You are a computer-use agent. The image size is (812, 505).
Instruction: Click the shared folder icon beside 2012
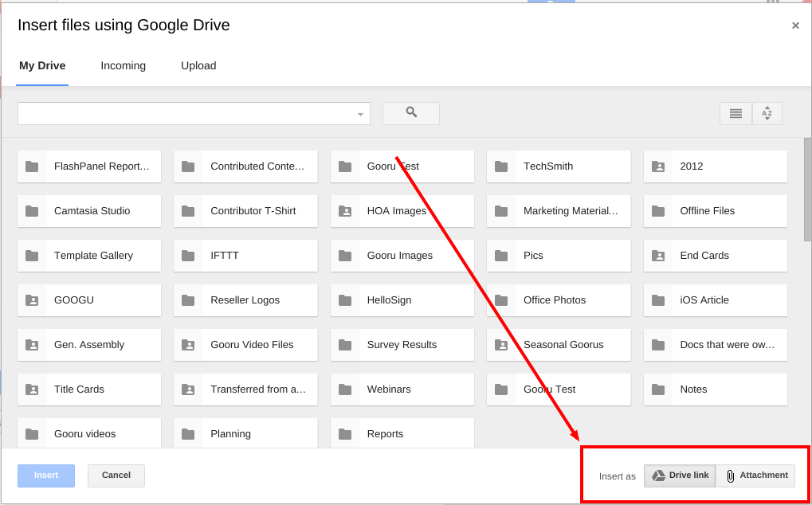click(658, 166)
